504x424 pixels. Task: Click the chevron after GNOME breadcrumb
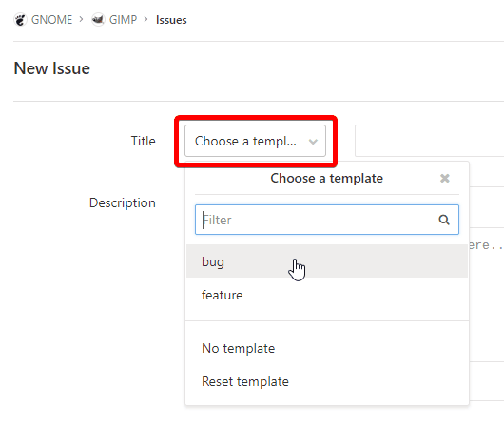coord(82,20)
